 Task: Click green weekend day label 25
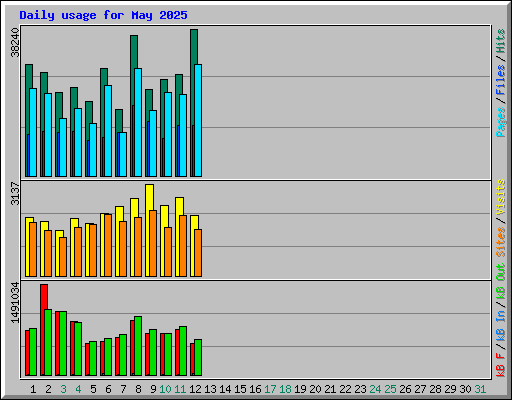pos(390,389)
